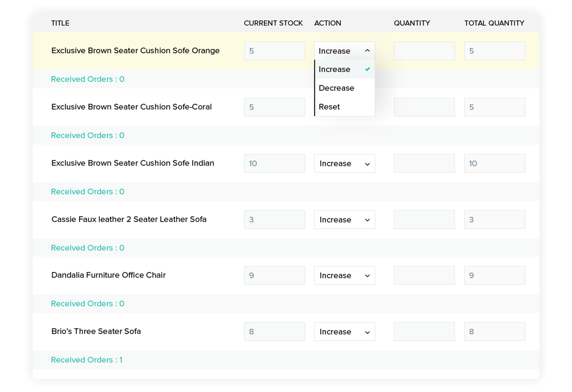
Task: Focus quantity input for Dandalia Office Chair
Action: coord(424,275)
